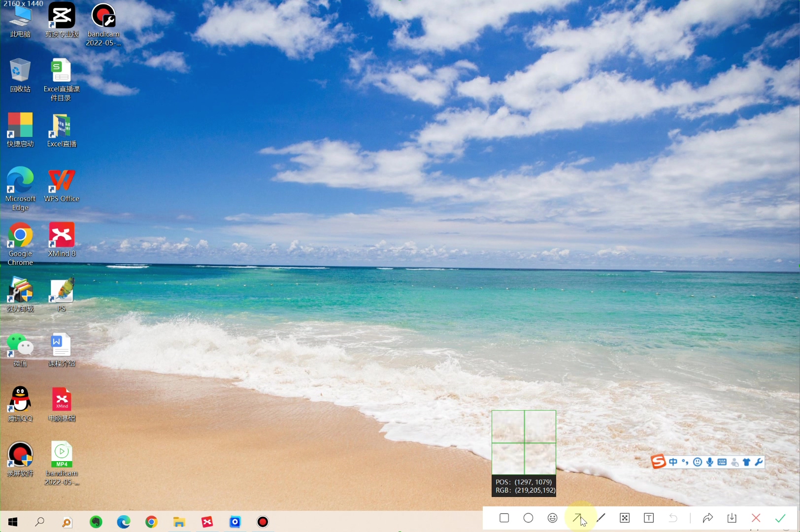Select the arrow drawing tool

577,518
